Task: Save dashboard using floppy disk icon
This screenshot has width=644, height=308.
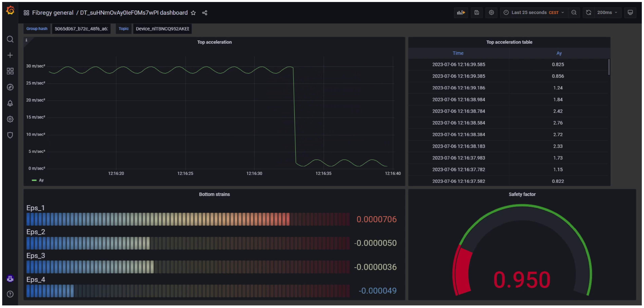Action: pos(476,12)
